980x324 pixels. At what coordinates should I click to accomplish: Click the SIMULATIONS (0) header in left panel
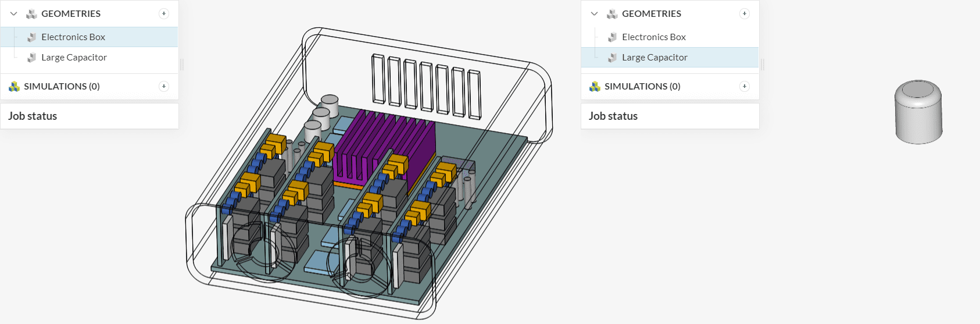click(x=62, y=86)
